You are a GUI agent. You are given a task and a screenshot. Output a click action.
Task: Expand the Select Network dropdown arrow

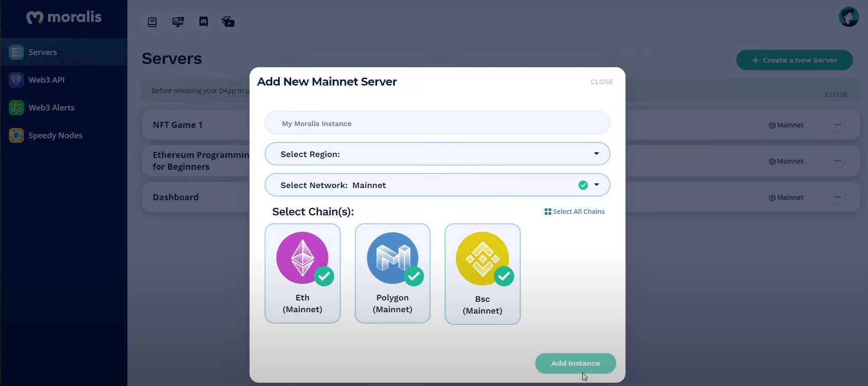[596, 185]
